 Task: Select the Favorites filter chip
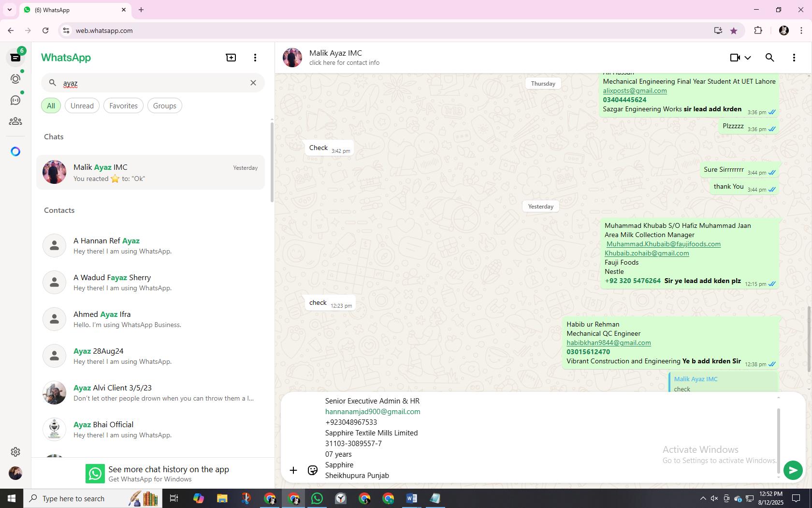pos(123,105)
